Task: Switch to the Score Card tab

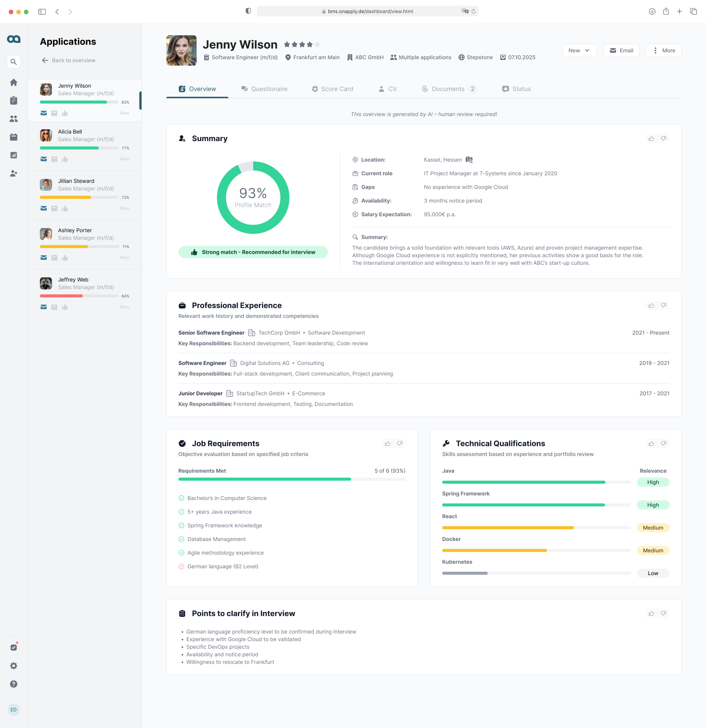Action: [333, 89]
